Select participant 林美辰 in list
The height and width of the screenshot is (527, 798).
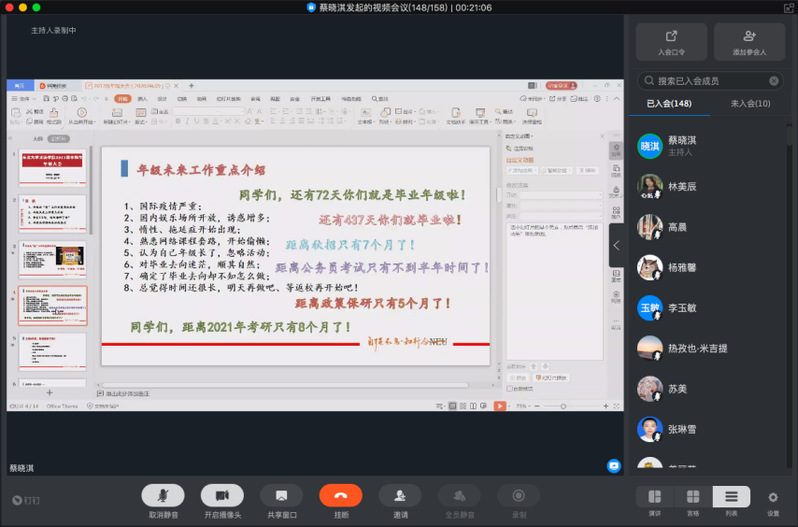(x=710, y=187)
